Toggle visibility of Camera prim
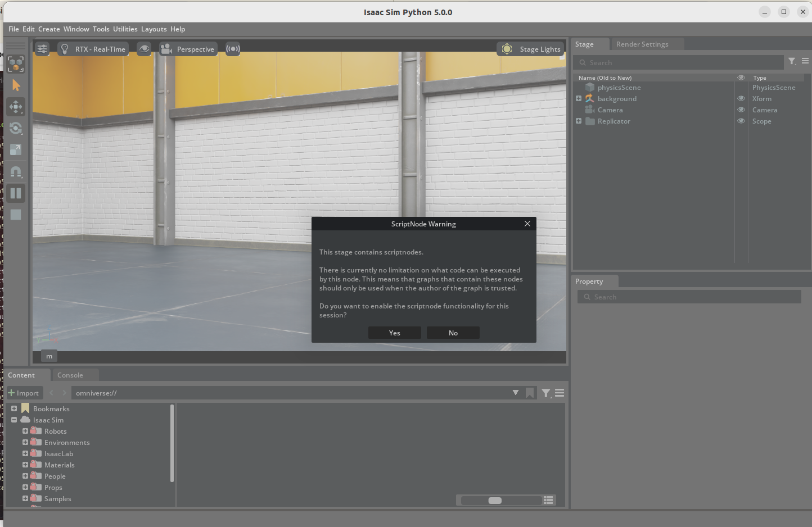 pyautogui.click(x=741, y=110)
